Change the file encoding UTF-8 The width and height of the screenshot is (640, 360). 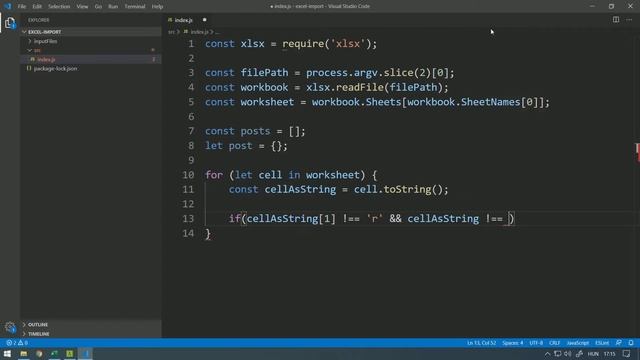click(536, 343)
